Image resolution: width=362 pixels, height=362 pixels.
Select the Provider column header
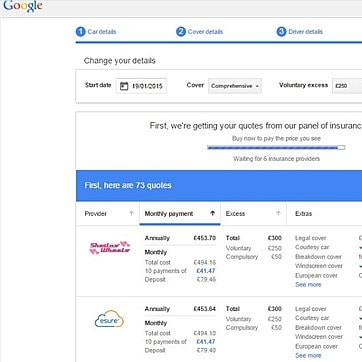tap(96, 214)
